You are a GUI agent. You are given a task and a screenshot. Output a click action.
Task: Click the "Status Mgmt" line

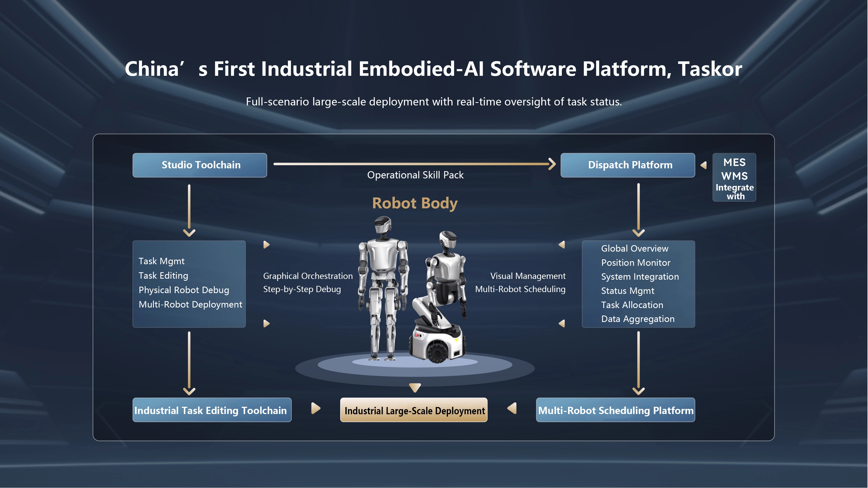628,291
